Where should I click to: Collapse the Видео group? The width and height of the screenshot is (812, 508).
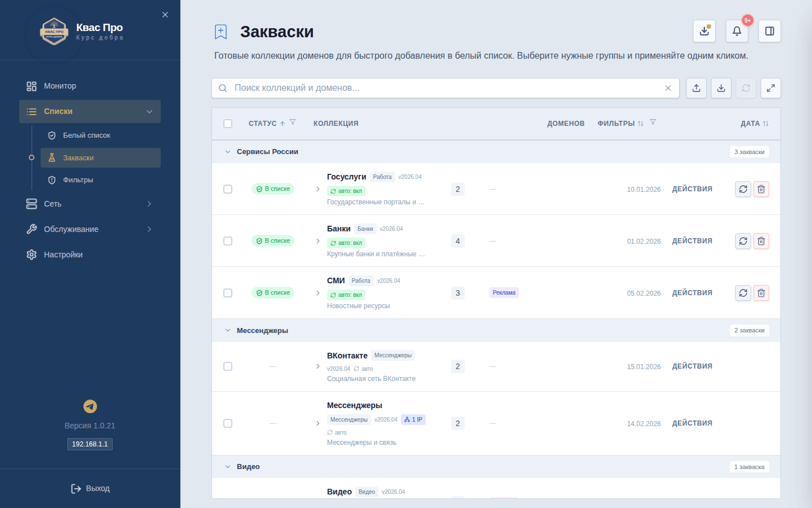(228, 467)
